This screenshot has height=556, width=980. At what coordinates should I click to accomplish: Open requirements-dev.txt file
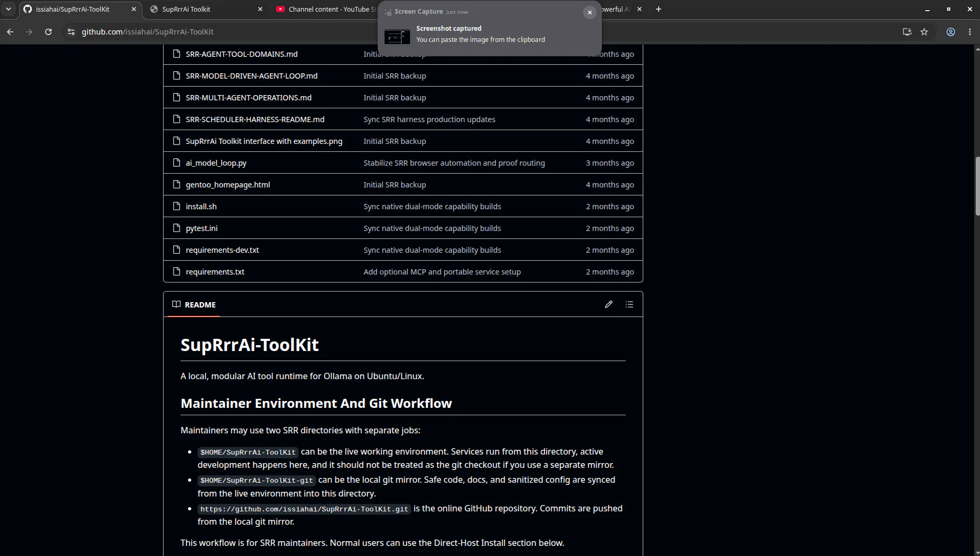pos(223,250)
